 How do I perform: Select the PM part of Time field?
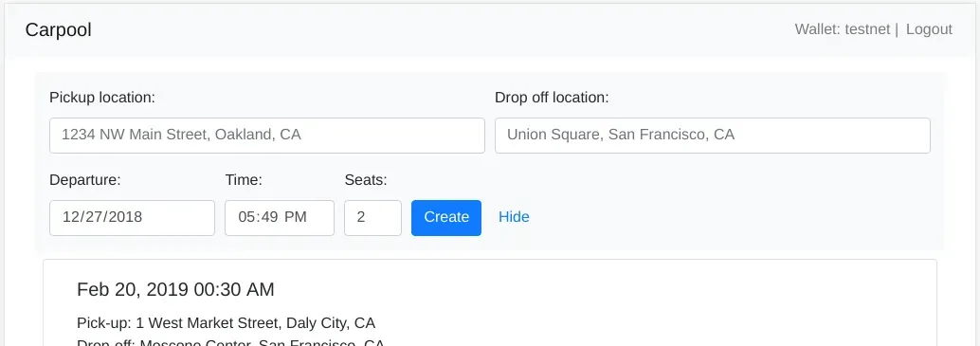click(x=296, y=217)
